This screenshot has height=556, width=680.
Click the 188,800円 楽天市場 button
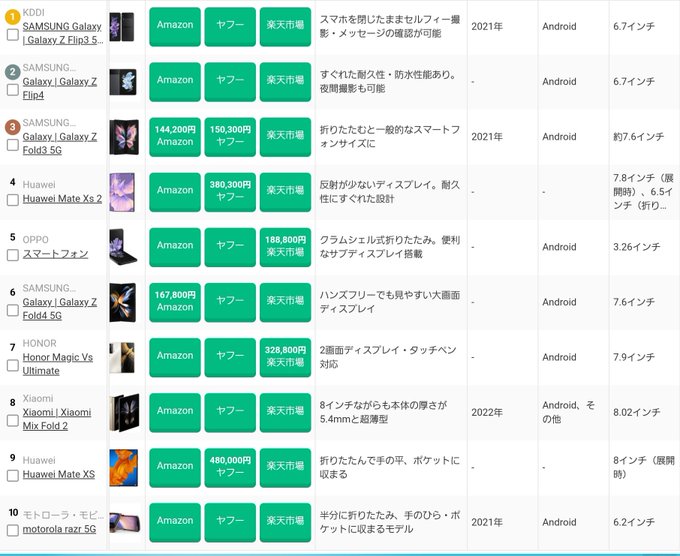(x=285, y=247)
